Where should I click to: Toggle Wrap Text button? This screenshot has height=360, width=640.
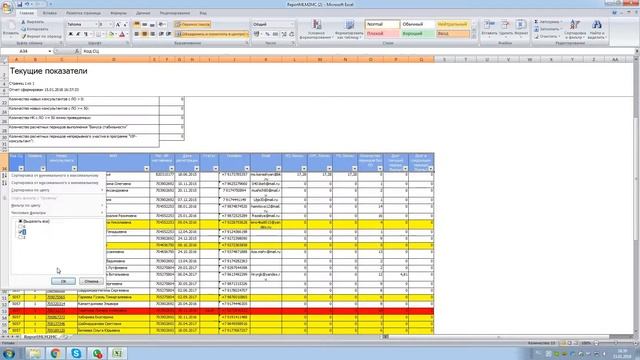[192, 24]
